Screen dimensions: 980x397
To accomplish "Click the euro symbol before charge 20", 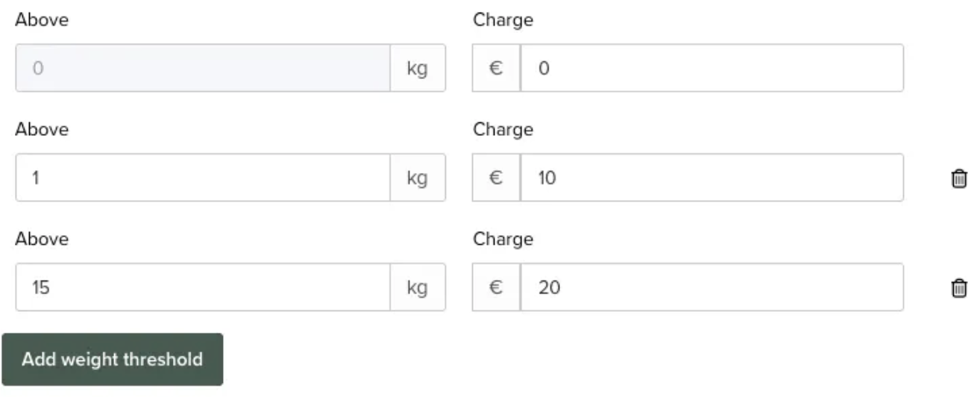I will coord(496,287).
